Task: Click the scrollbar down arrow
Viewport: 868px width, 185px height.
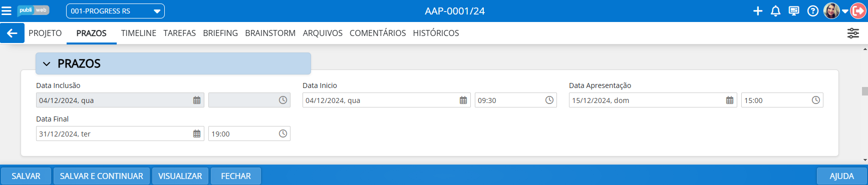Action: point(864,160)
